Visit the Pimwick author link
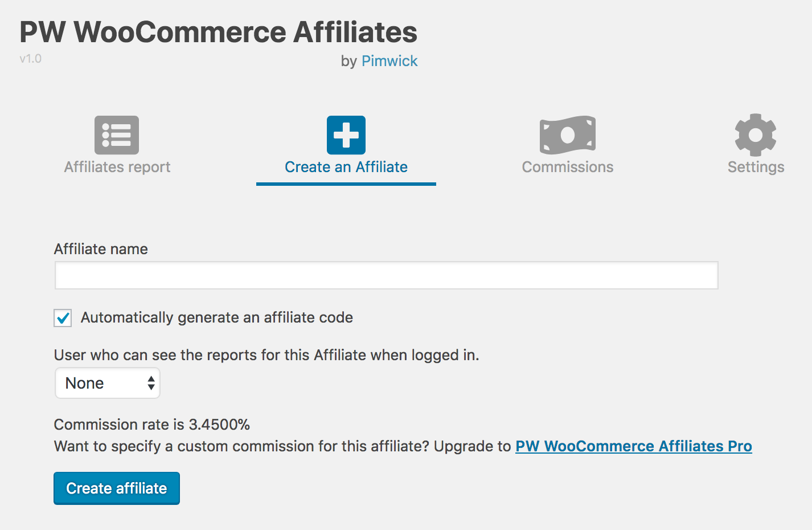This screenshot has height=530, width=812. pyautogui.click(x=389, y=61)
